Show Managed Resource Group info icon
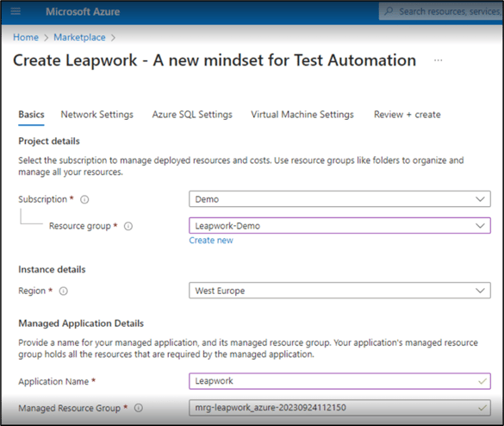Image resolution: width=504 pixels, height=426 pixels. (x=139, y=408)
